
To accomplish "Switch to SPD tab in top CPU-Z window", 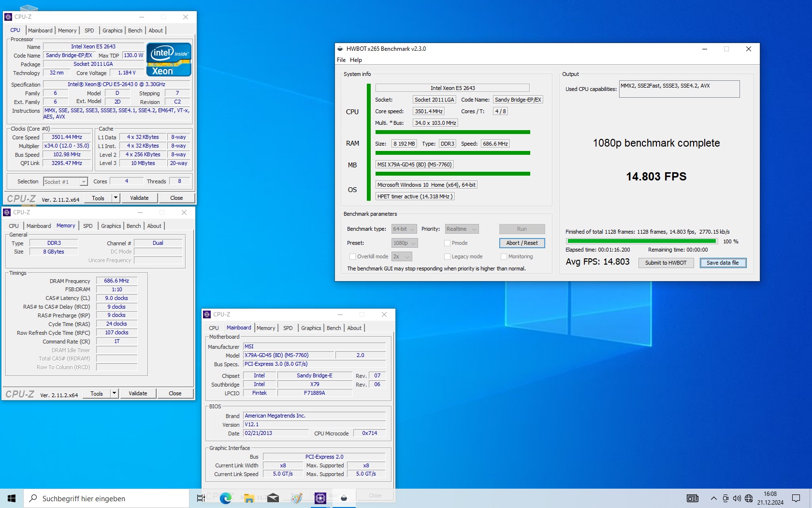I will [89, 30].
